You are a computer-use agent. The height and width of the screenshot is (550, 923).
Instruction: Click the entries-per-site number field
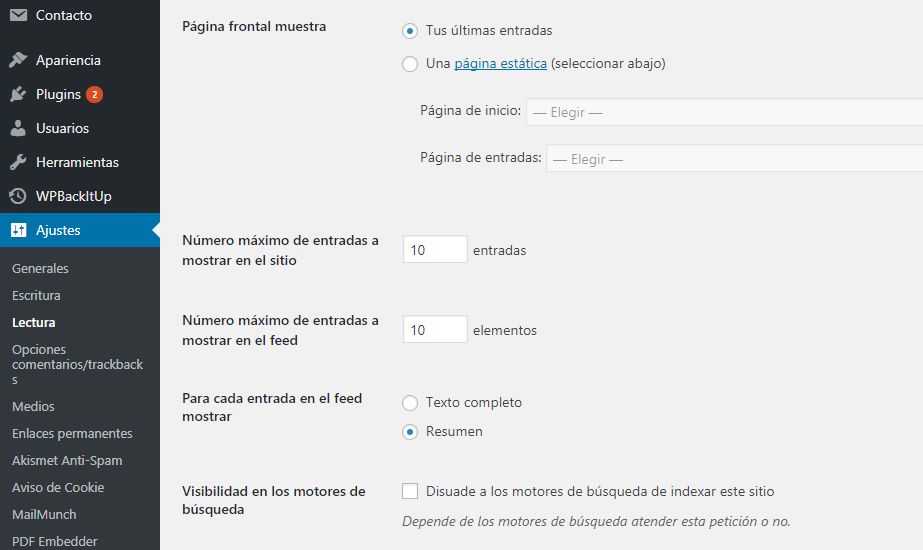pos(435,250)
